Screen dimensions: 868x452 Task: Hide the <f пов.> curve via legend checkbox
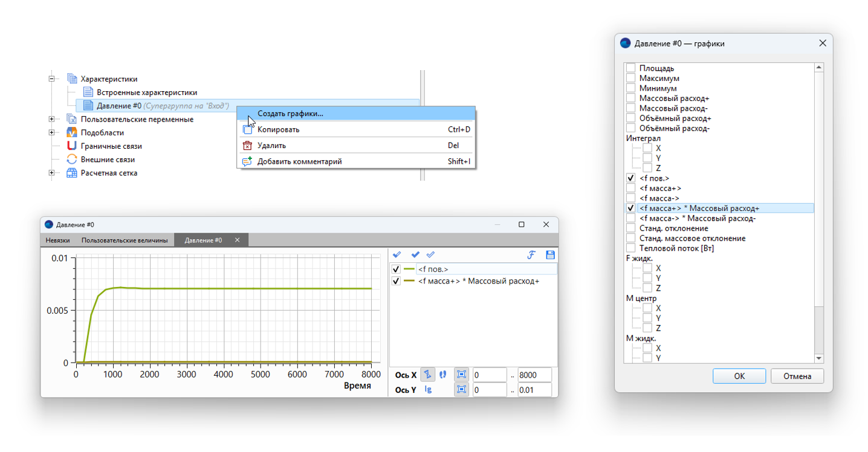click(x=397, y=269)
